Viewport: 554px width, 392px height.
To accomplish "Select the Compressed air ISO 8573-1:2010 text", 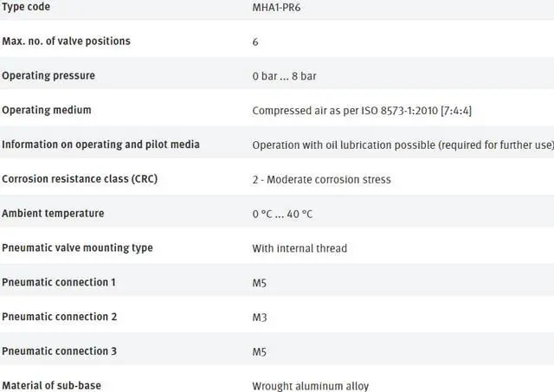I will (x=361, y=110).
